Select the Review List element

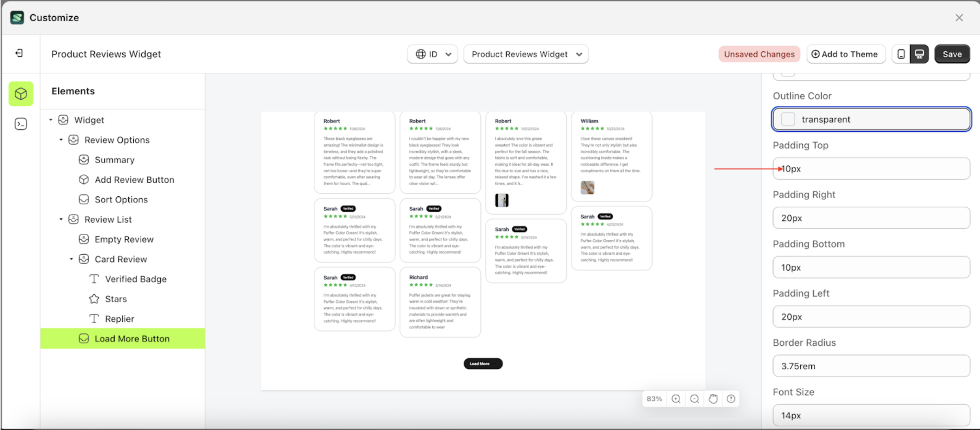tap(108, 219)
